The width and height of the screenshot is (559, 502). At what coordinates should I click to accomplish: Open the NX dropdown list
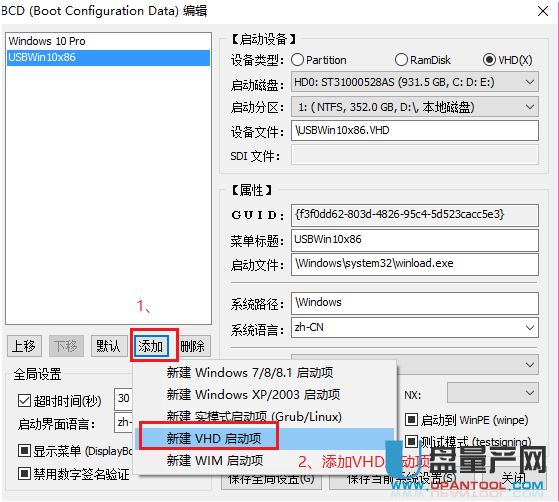pyautogui.click(x=492, y=393)
